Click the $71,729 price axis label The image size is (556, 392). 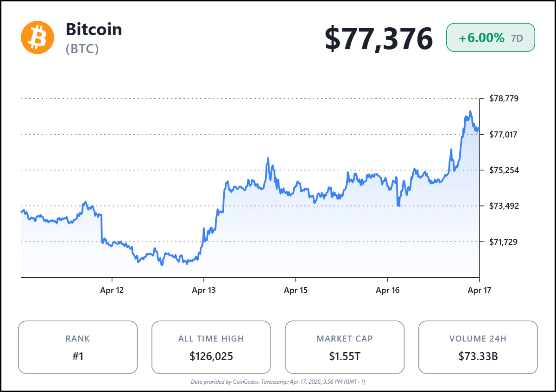pos(504,242)
